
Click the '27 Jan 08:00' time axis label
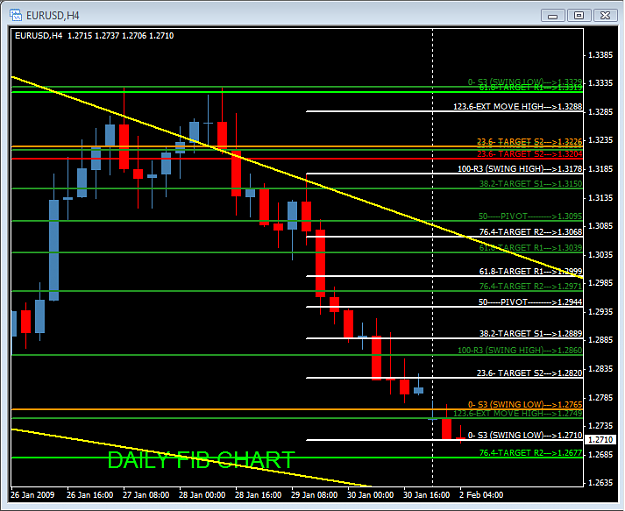click(146, 495)
